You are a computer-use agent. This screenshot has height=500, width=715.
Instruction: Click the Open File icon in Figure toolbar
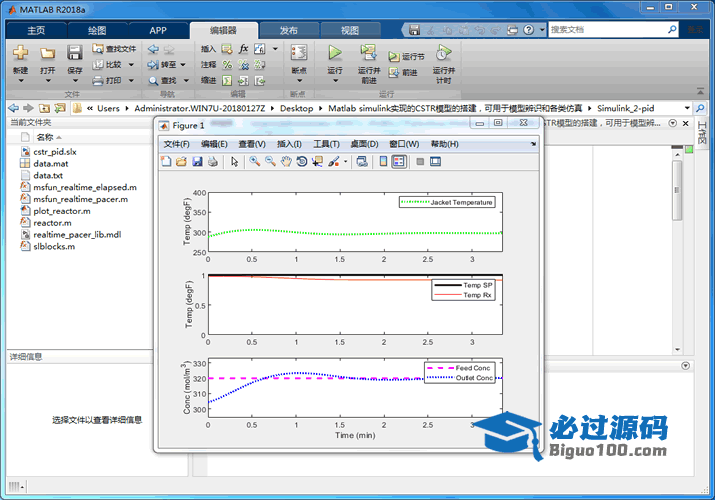tap(181, 161)
